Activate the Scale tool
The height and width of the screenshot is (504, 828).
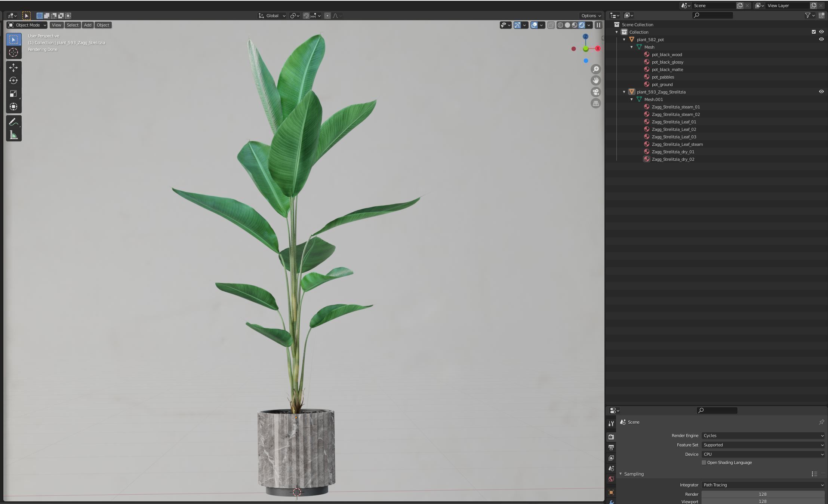point(13,93)
